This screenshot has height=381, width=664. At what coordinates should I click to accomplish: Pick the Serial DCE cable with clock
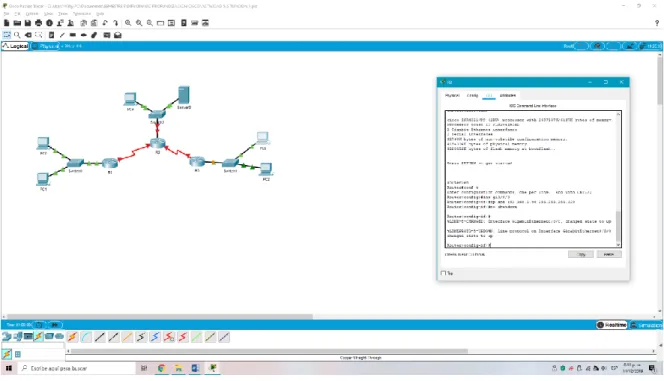169,337
